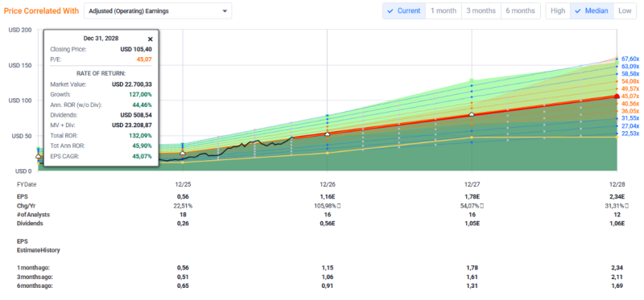Click the 6 months ago 12/28 estimate 1,69
The width and height of the screenshot is (644, 300).
click(617, 286)
